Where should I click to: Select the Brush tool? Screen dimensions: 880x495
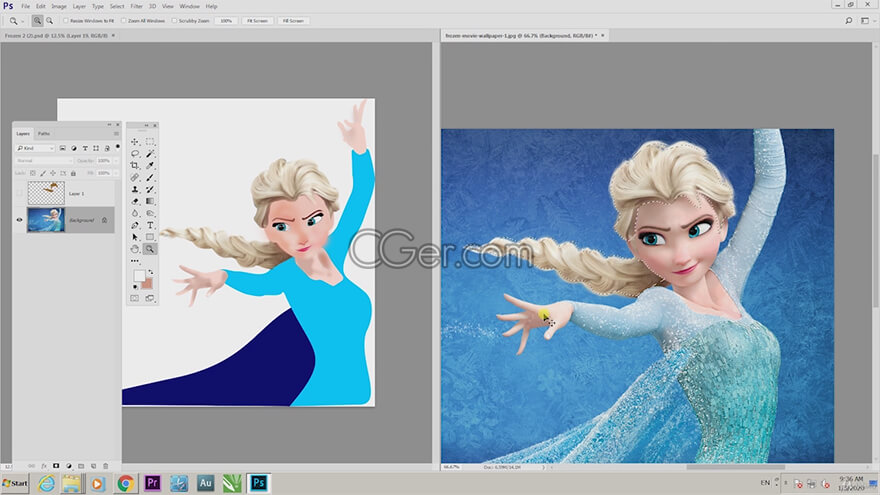[x=150, y=177]
